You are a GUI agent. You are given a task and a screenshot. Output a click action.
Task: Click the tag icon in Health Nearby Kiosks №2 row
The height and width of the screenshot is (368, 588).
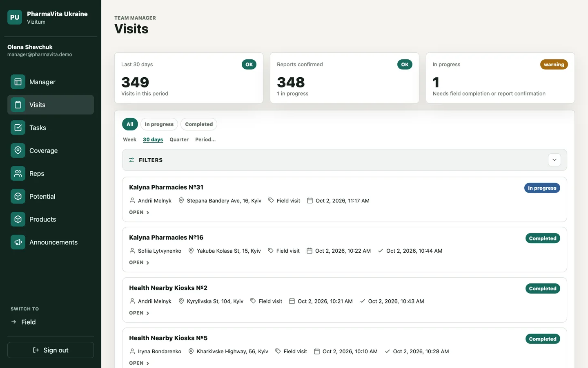pyautogui.click(x=253, y=301)
